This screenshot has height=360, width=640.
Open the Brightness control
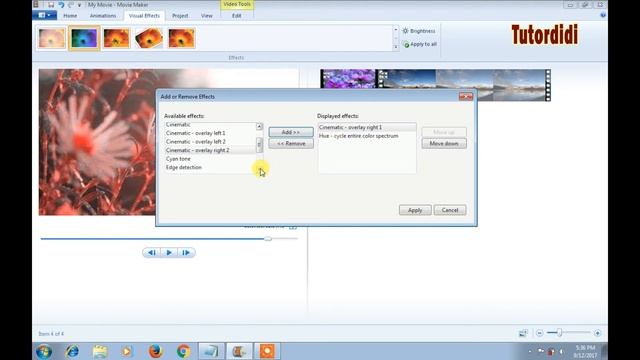pyautogui.click(x=419, y=31)
